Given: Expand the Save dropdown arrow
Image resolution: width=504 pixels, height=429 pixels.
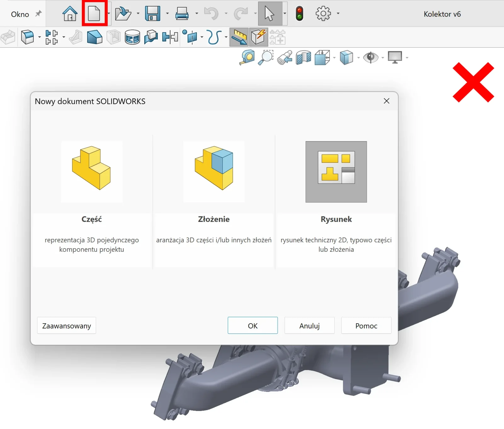Looking at the screenshot, I should tap(167, 14).
